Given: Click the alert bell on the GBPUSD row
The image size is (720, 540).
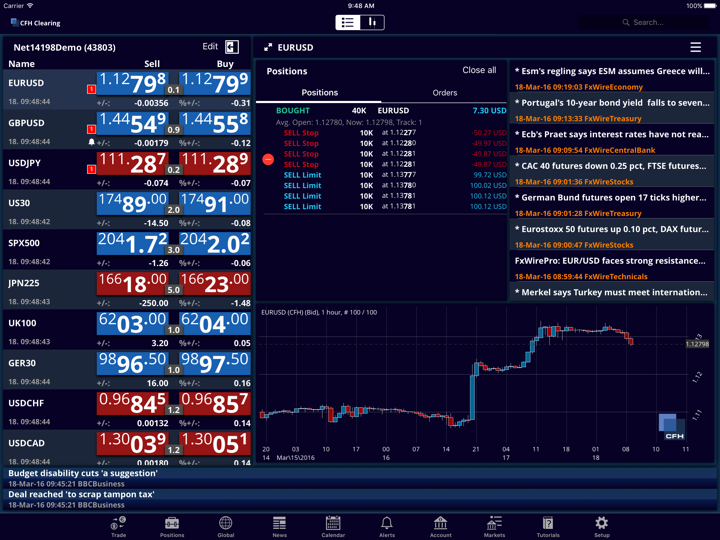Looking at the screenshot, I should pos(92,142).
